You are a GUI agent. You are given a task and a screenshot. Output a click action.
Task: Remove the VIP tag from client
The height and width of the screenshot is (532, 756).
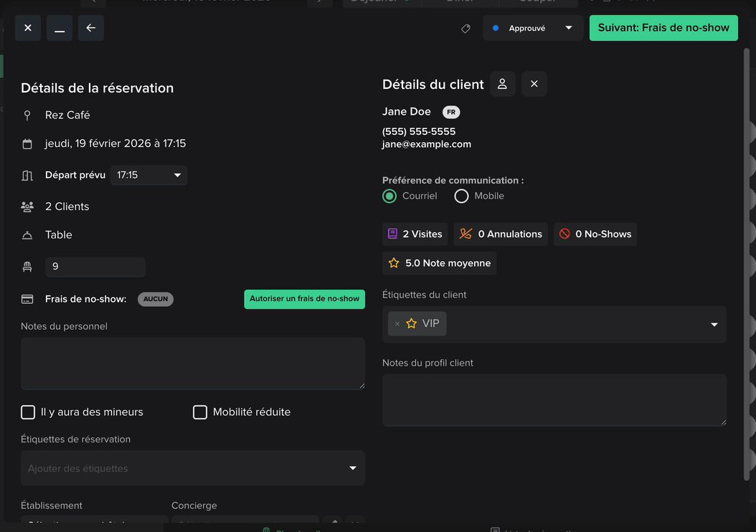[397, 324]
